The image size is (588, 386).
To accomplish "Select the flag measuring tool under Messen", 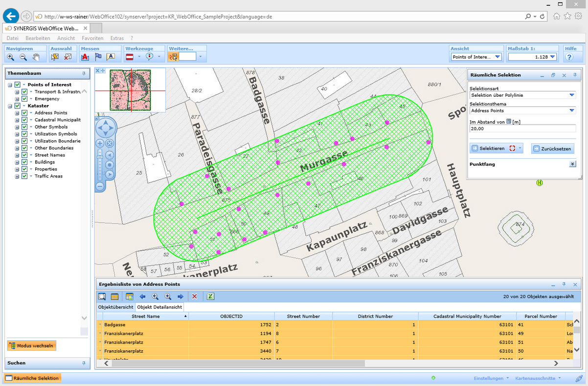I will pyautogui.click(x=98, y=57).
